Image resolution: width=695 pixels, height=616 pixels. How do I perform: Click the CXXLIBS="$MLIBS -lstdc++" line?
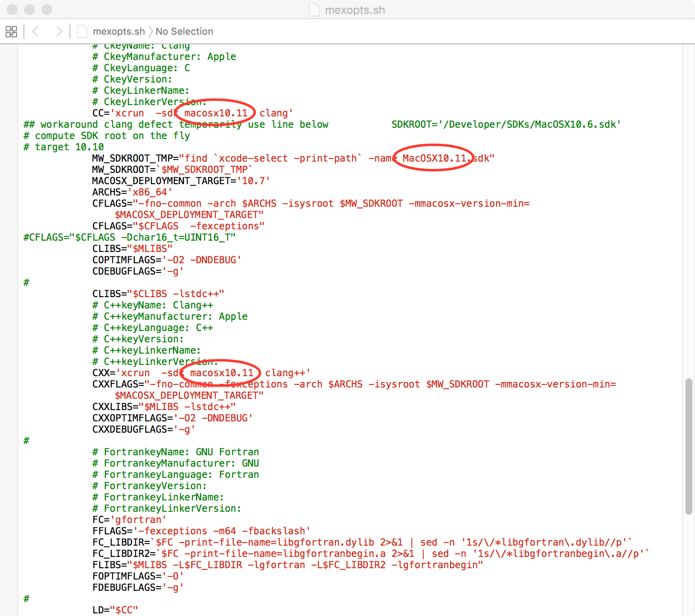164,407
